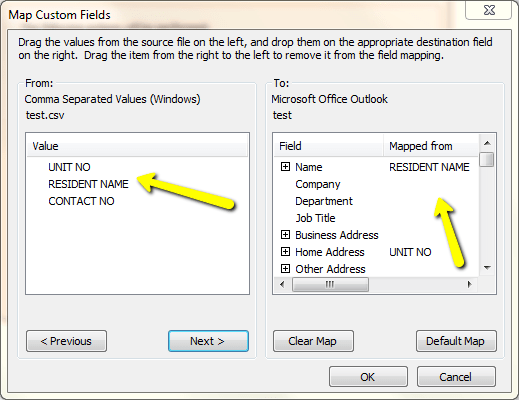
Task: Select RESIDENT NAME in the source list
Action: point(88,184)
